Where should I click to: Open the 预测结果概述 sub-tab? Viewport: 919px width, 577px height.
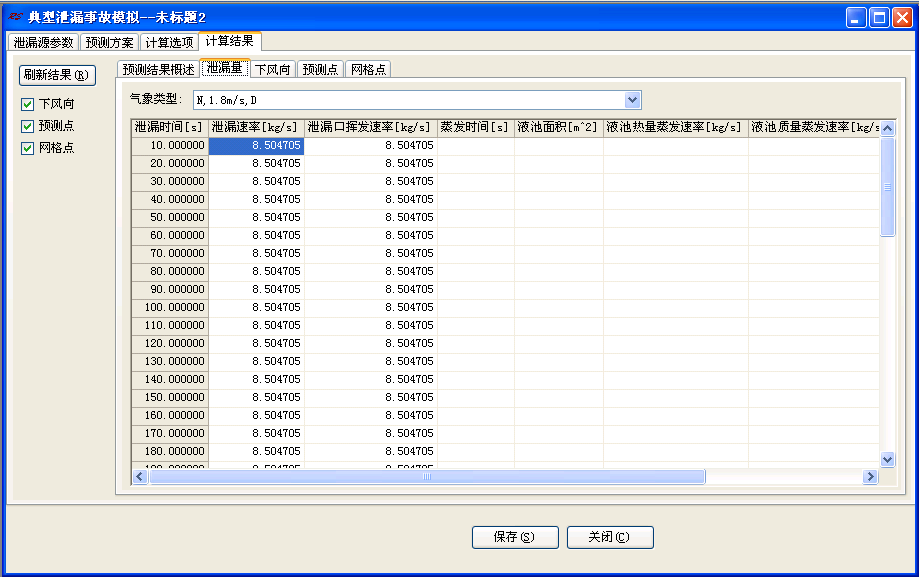(158, 69)
